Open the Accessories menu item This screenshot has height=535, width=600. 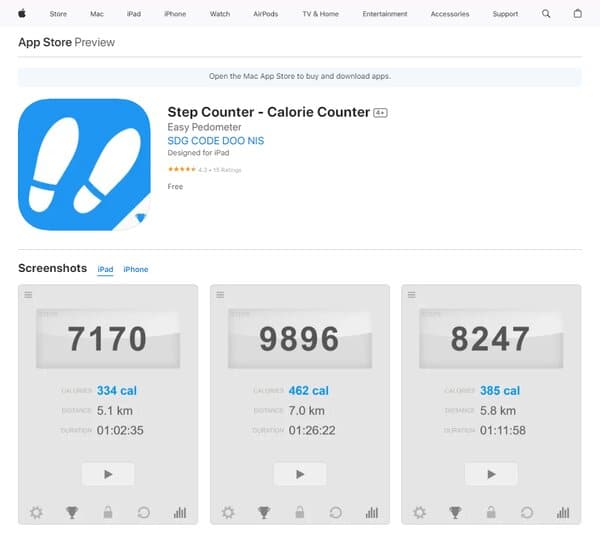(450, 14)
